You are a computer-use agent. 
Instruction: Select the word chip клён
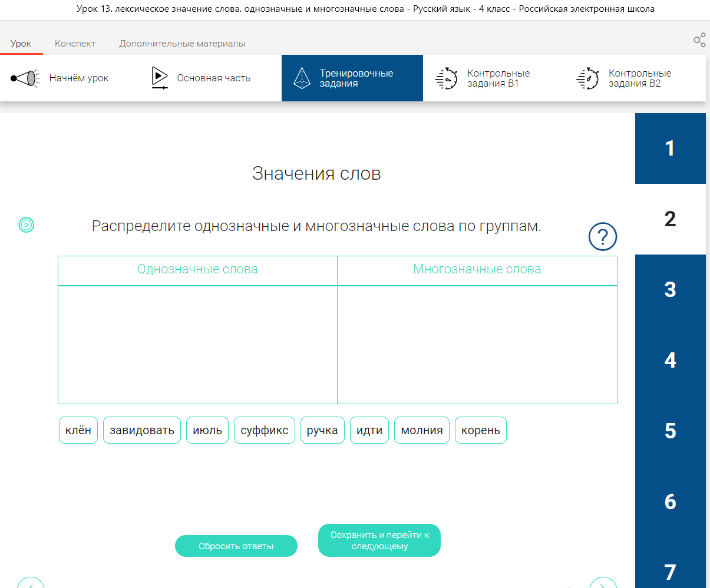click(x=78, y=430)
